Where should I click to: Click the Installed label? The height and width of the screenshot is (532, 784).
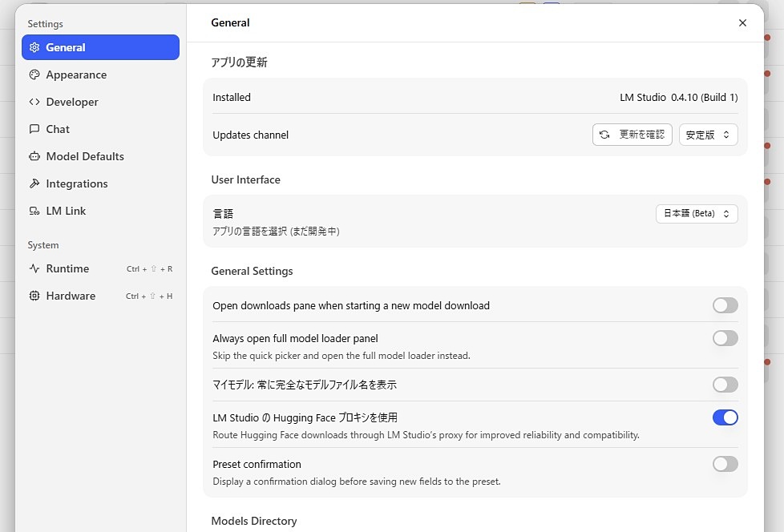[x=232, y=98]
